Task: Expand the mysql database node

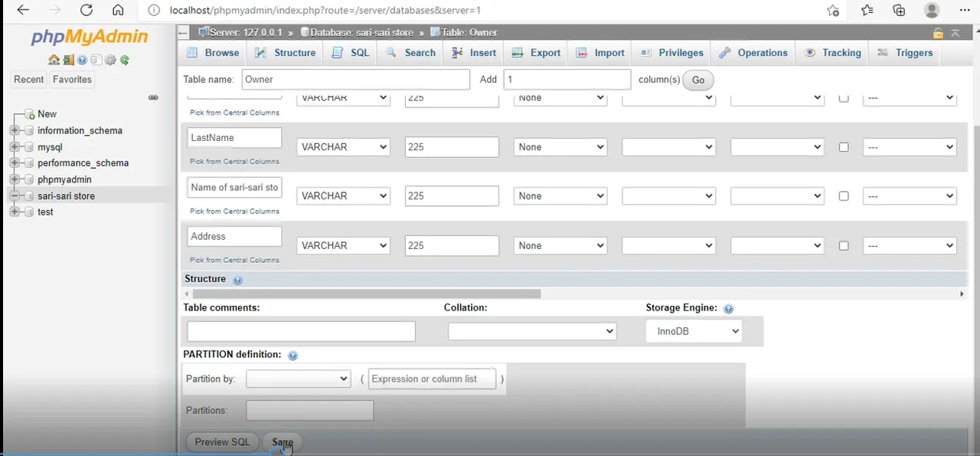Action: [15, 147]
